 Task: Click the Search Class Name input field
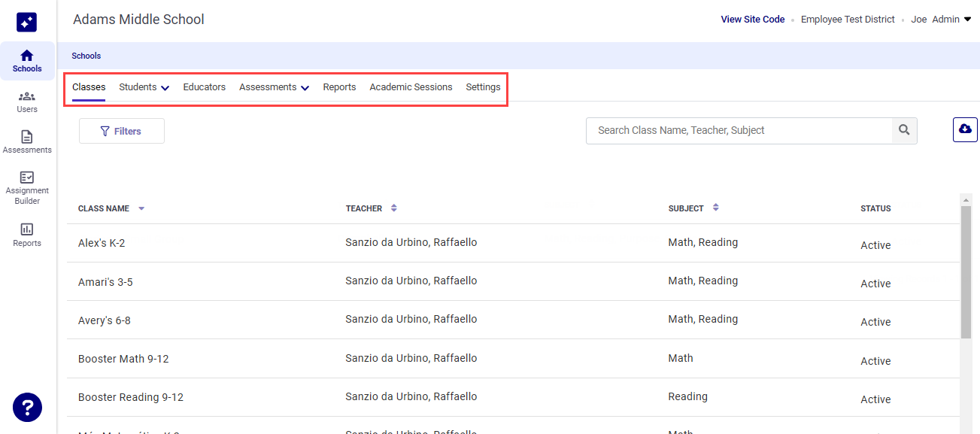739,130
